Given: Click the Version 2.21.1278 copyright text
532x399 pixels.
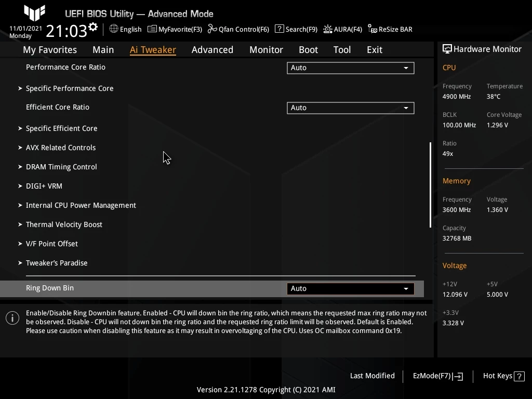Looking at the screenshot, I should [266, 390].
